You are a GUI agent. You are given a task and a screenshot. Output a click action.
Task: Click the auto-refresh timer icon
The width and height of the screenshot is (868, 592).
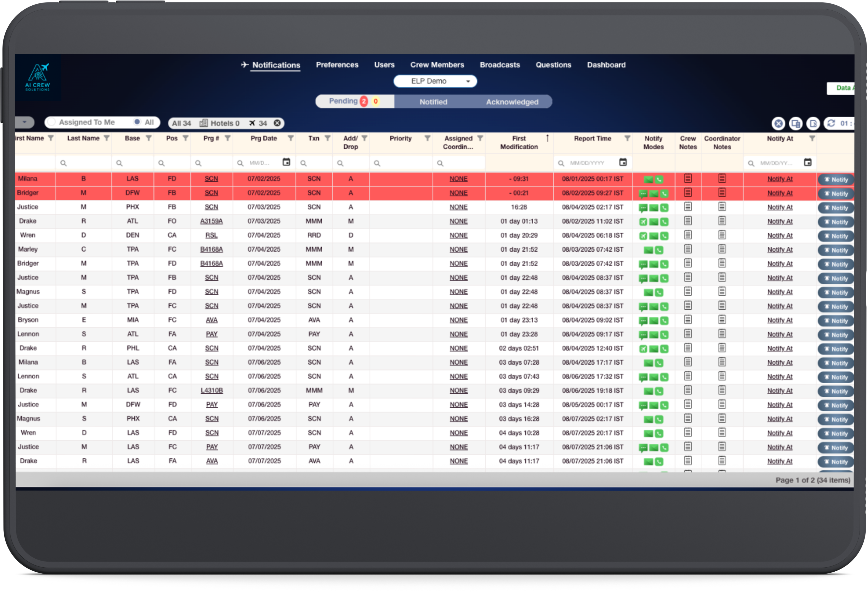(x=831, y=123)
